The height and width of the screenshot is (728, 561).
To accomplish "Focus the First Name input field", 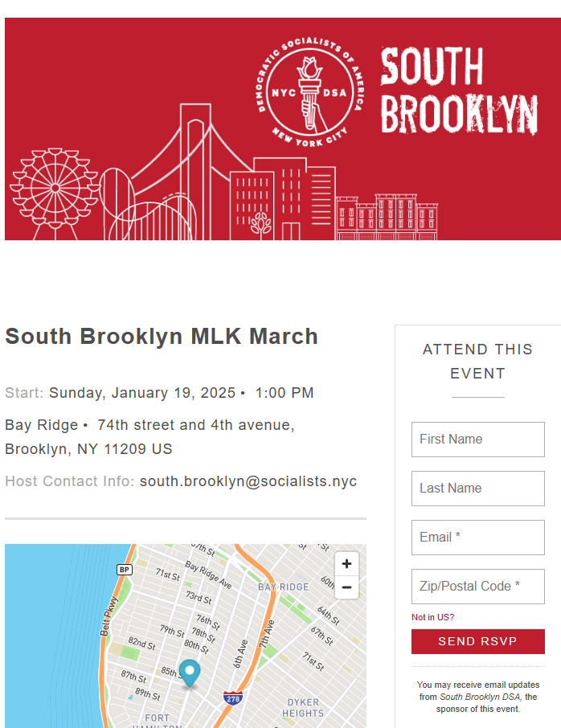I will 478,440.
